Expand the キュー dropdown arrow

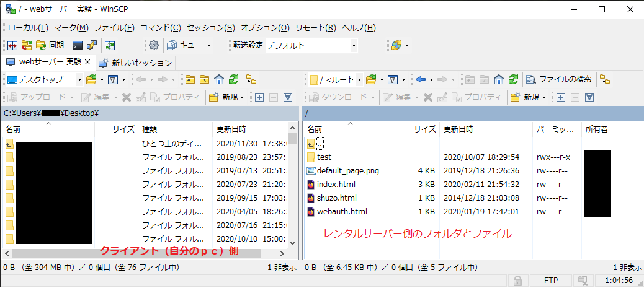(208, 45)
